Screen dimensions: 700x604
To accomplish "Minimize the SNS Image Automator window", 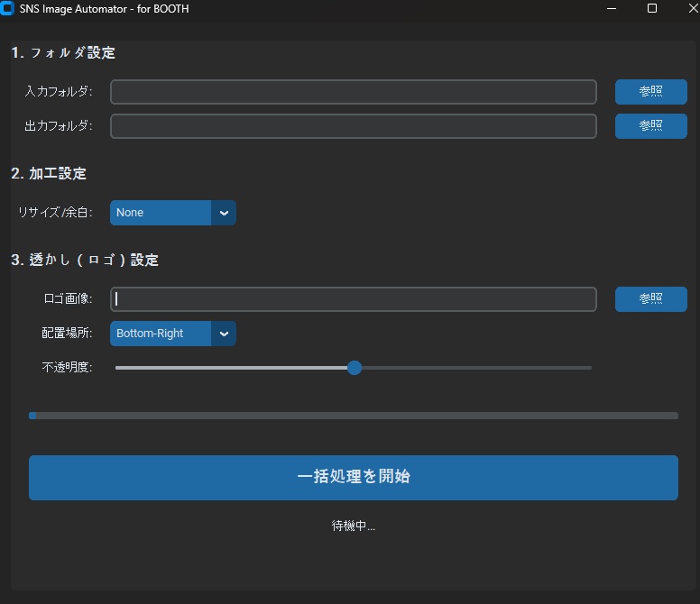I will [612, 8].
